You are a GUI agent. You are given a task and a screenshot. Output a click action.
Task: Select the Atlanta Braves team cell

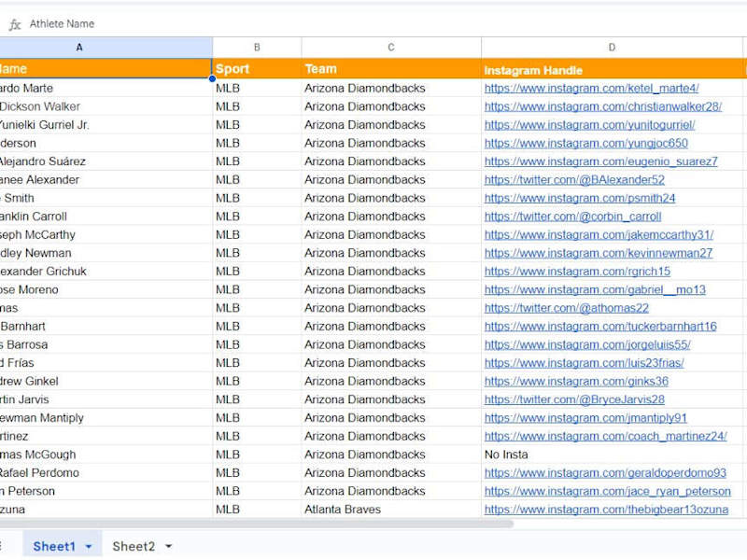pyautogui.click(x=391, y=510)
